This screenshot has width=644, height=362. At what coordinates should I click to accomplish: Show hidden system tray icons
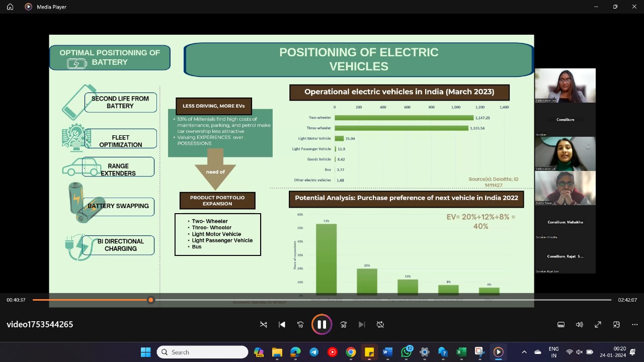pos(524,352)
